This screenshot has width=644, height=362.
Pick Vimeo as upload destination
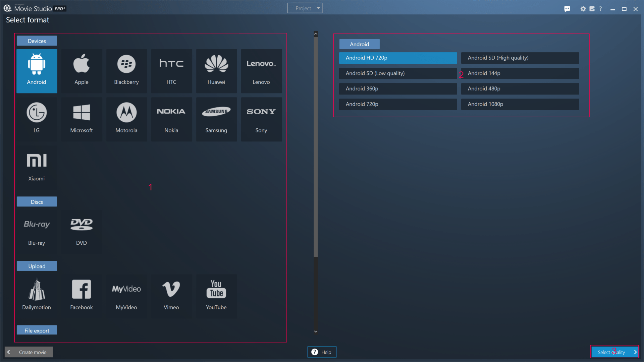click(x=171, y=296)
